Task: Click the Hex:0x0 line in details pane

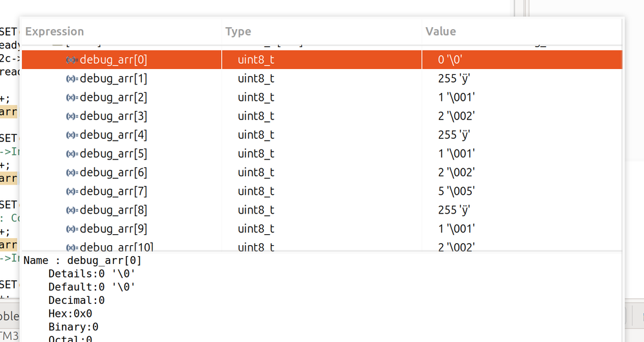Action: click(x=70, y=314)
